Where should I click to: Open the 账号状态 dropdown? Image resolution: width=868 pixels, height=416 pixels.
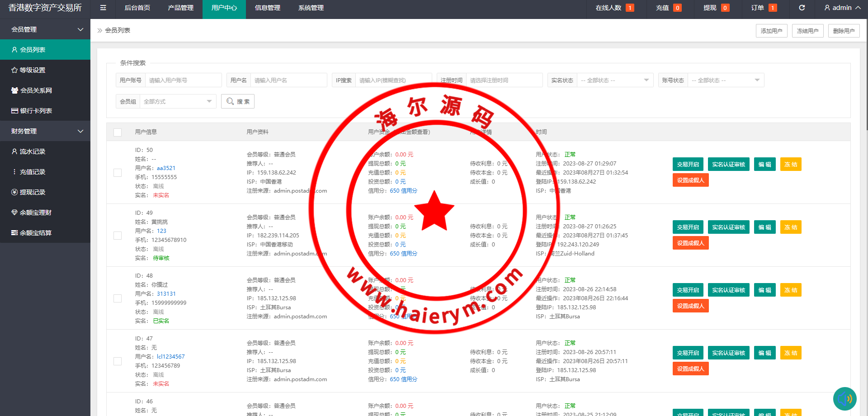point(725,80)
